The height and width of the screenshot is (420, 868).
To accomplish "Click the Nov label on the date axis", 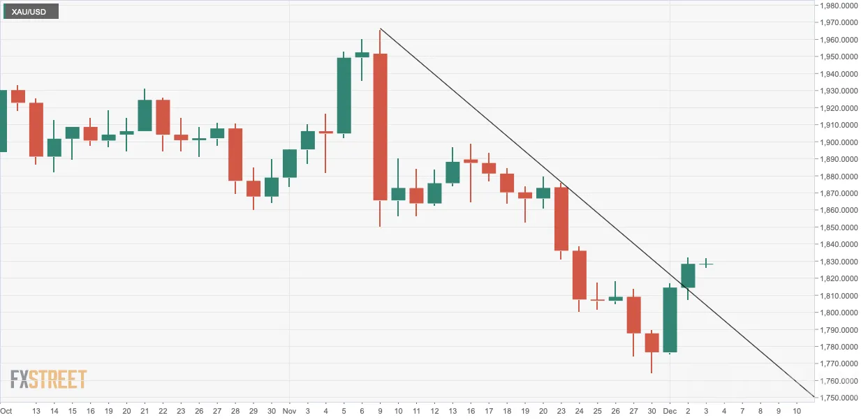I will click(x=289, y=412).
